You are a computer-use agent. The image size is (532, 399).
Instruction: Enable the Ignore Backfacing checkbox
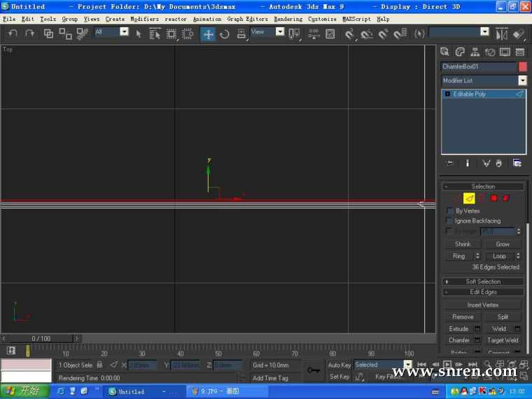(x=450, y=221)
